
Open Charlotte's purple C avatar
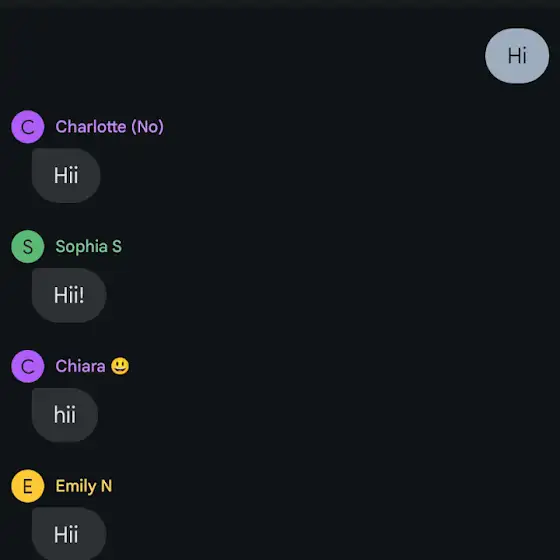pyautogui.click(x=28, y=127)
